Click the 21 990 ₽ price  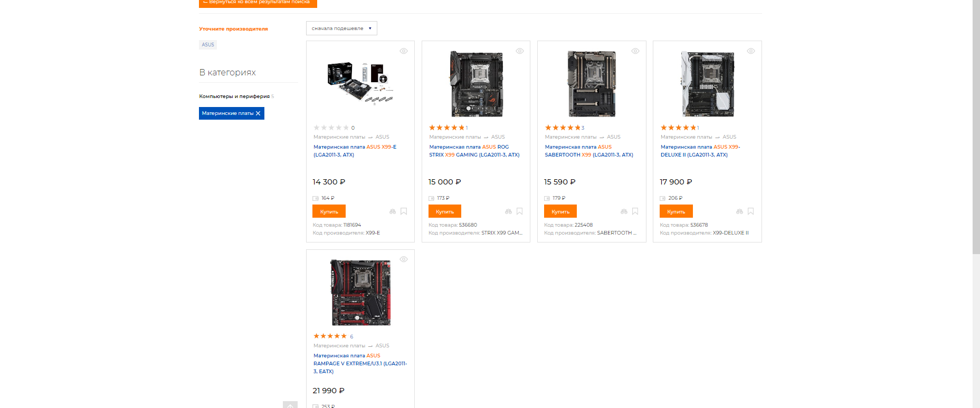(329, 391)
